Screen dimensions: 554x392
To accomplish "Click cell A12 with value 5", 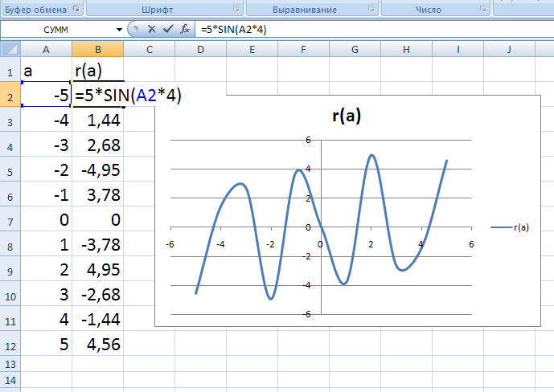I will 46,343.
